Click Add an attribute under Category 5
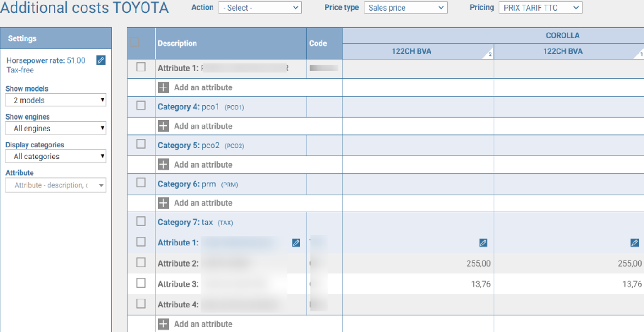The width and height of the screenshot is (644, 332). [203, 164]
